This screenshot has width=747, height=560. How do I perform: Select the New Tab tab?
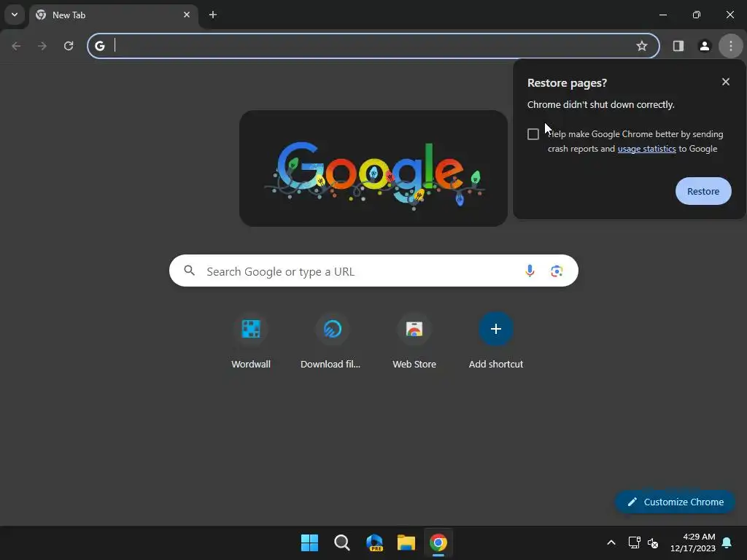[x=113, y=15]
